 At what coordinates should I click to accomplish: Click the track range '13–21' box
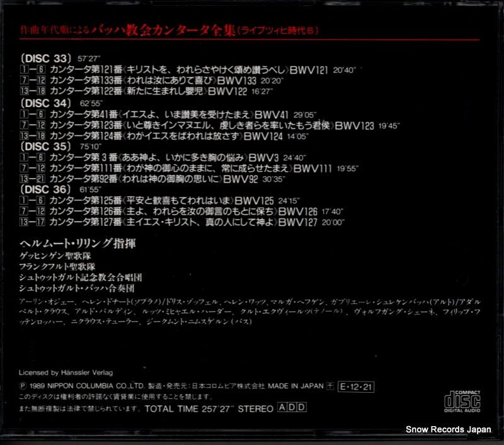(x=33, y=179)
